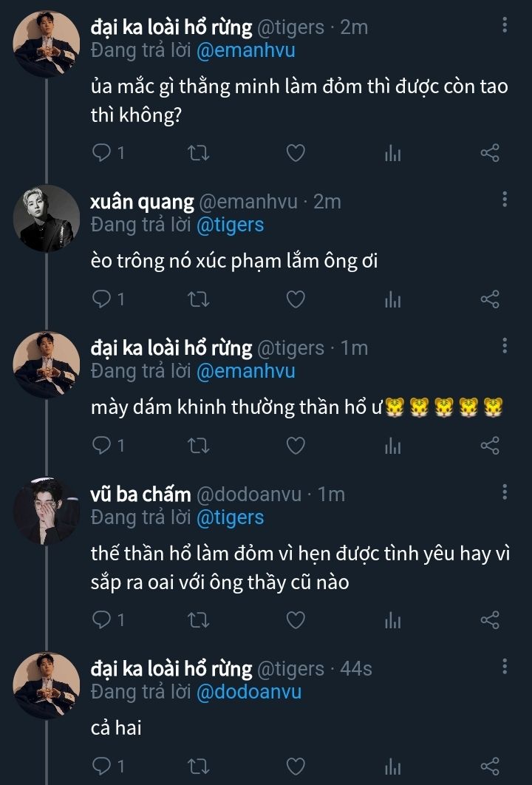Viewport: 532px width, 785px height.
Task: Share the "mày dám khinh thường" tweet
Action: [x=490, y=446]
